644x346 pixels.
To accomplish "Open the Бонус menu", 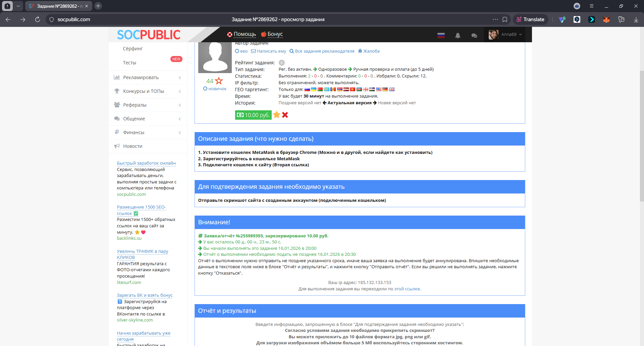I will (272, 34).
